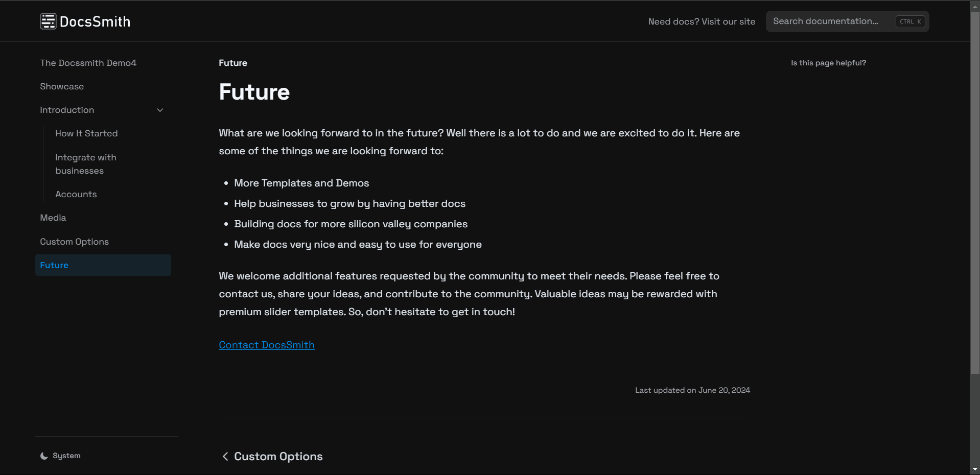Follow the Contact DocsSmith link
This screenshot has height=475, width=980.
click(x=266, y=345)
